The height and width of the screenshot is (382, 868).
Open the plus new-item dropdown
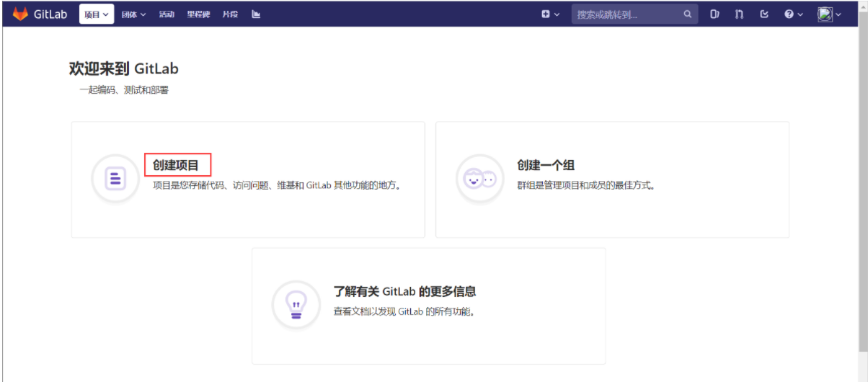coord(551,14)
